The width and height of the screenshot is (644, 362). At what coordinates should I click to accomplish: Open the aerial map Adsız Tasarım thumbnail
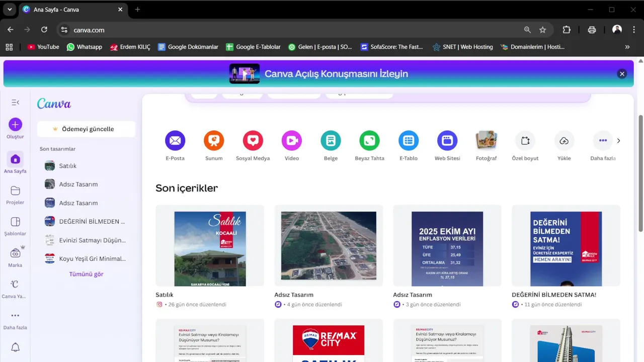click(329, 246)
